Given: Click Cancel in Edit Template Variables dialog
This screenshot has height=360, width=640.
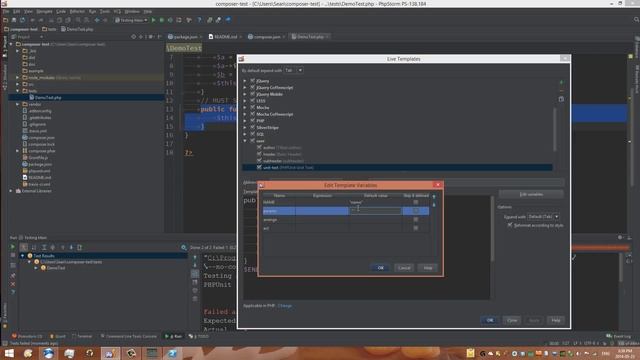Looking at the screenshot, I should click(404, 268).
